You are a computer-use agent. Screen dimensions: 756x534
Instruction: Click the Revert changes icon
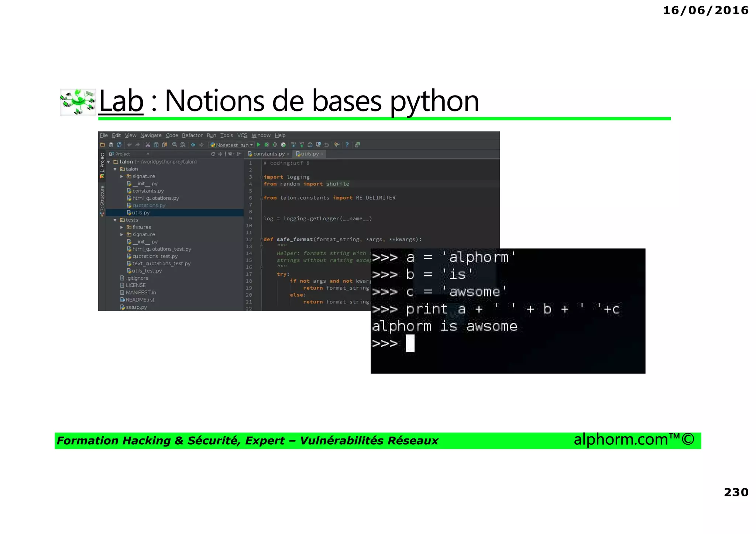(327, 145)
